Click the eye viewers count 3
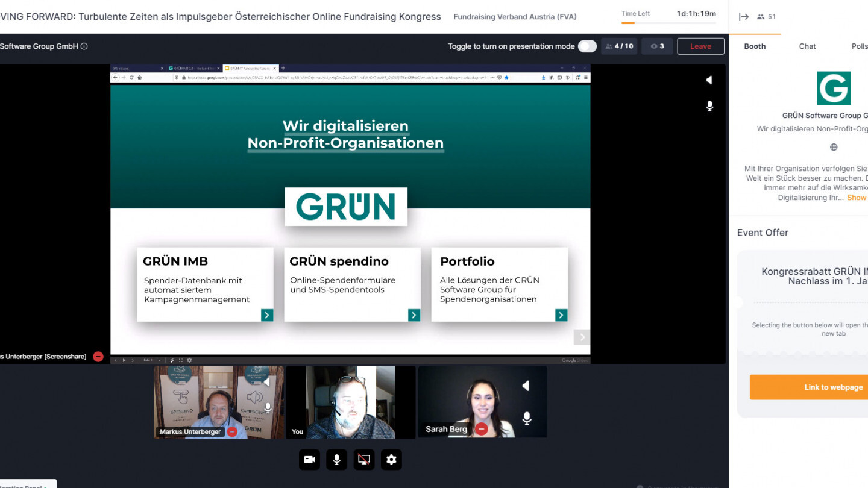 click(657, 46)
